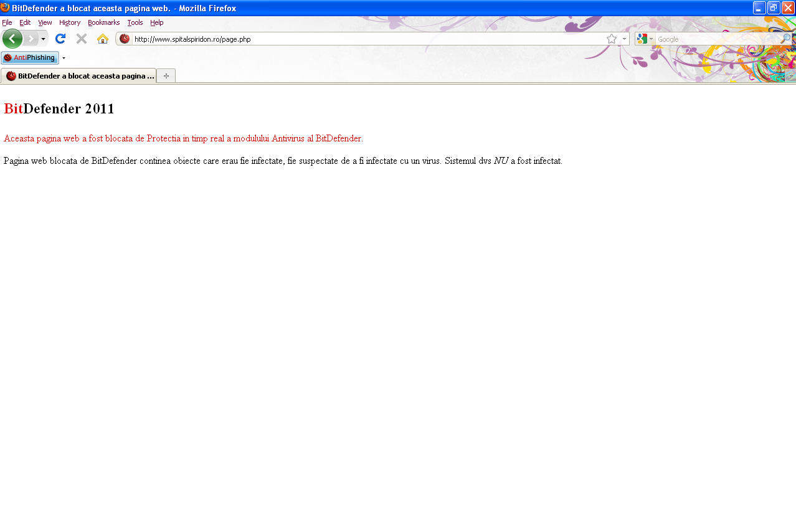Click the Google search input box
This screenshot has width=796, height=532.
pos(718,39)
